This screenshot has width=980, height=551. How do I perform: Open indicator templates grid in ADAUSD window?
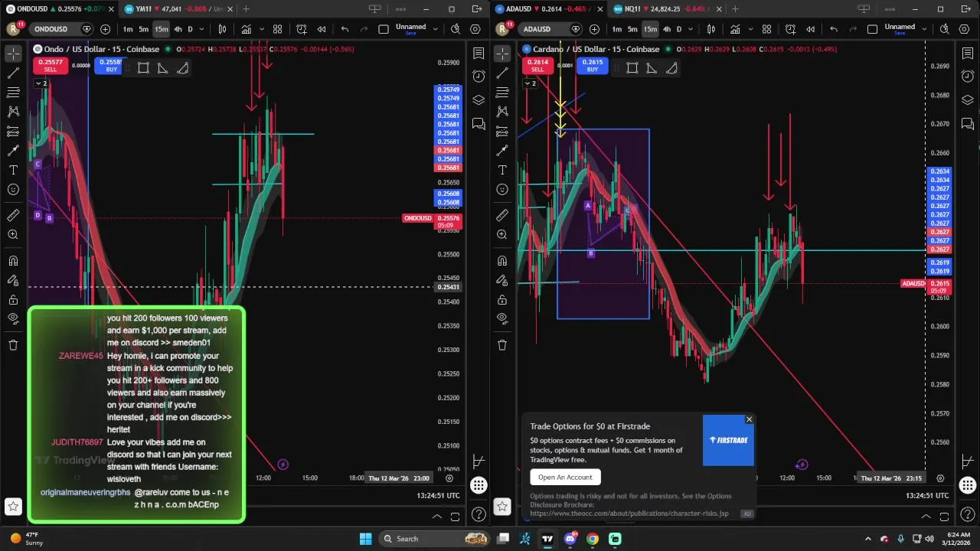coord(766,29)
